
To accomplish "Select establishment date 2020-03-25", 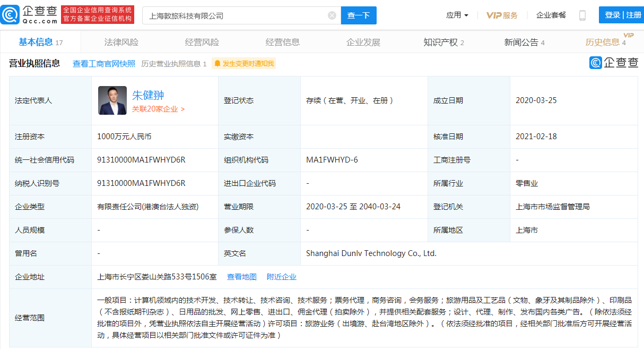I will (536, 100).
